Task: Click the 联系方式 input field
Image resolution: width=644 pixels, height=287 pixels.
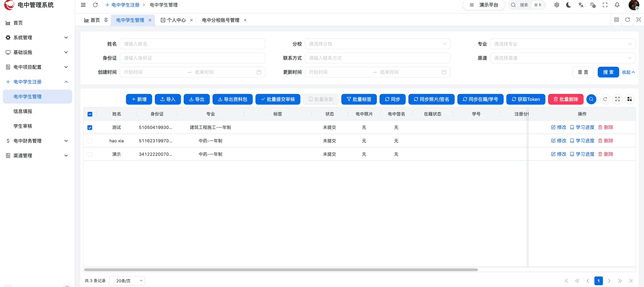Action: click(x=377, y=58)
